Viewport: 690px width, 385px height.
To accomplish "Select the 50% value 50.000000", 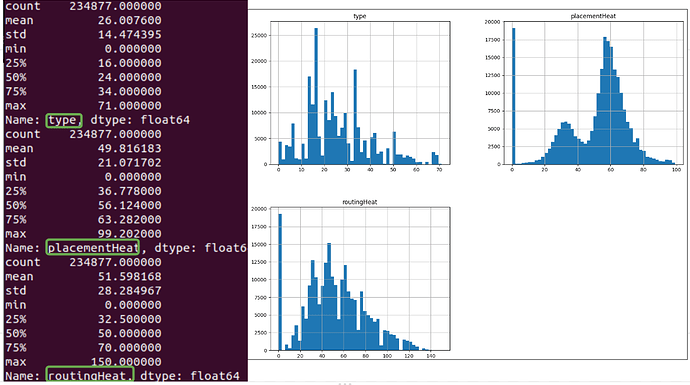I will click(x=129, y=333).
